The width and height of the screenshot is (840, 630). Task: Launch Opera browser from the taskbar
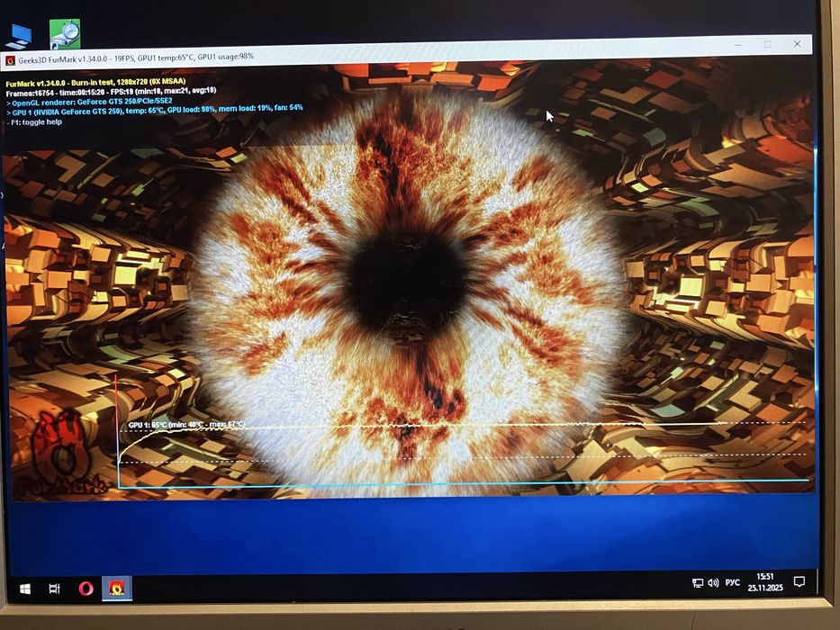(x=86, y=589)
